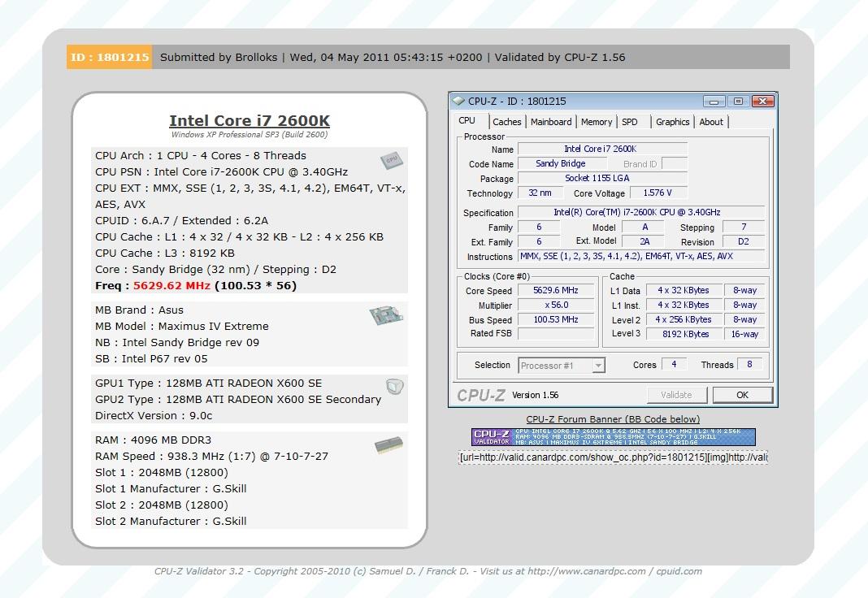The height and width of the screenshot is (598, 868).
Task: Open the About tab
Action: click(711, 122)
